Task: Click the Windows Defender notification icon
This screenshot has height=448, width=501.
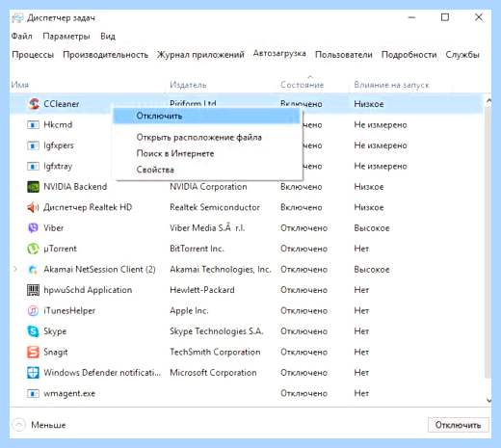Action: (x=33, y=373)
